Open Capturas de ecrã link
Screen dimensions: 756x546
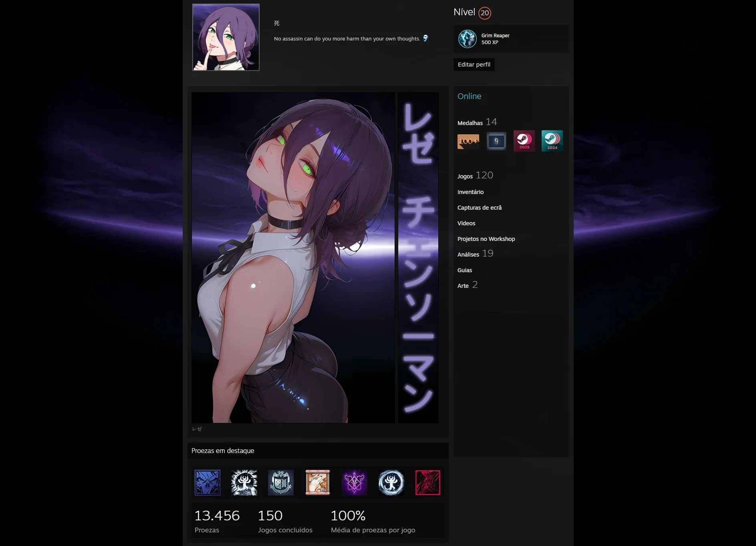(x=480, y=208)
